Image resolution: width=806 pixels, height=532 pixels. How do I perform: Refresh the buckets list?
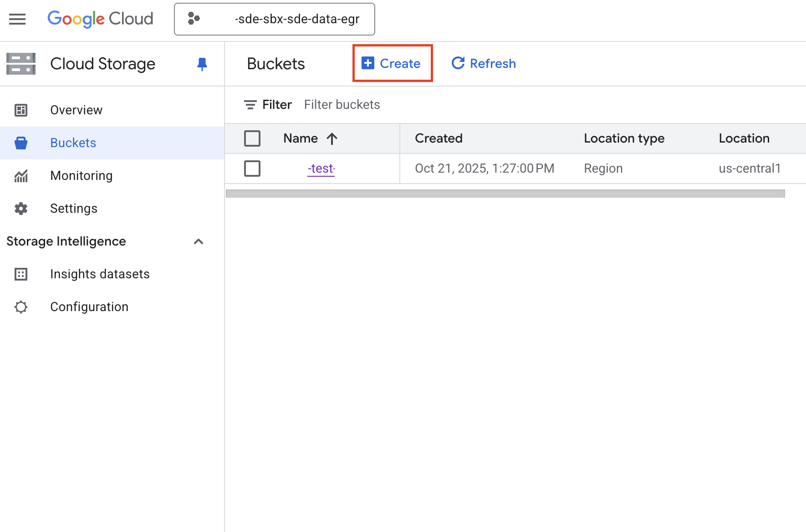click(484, 63)
